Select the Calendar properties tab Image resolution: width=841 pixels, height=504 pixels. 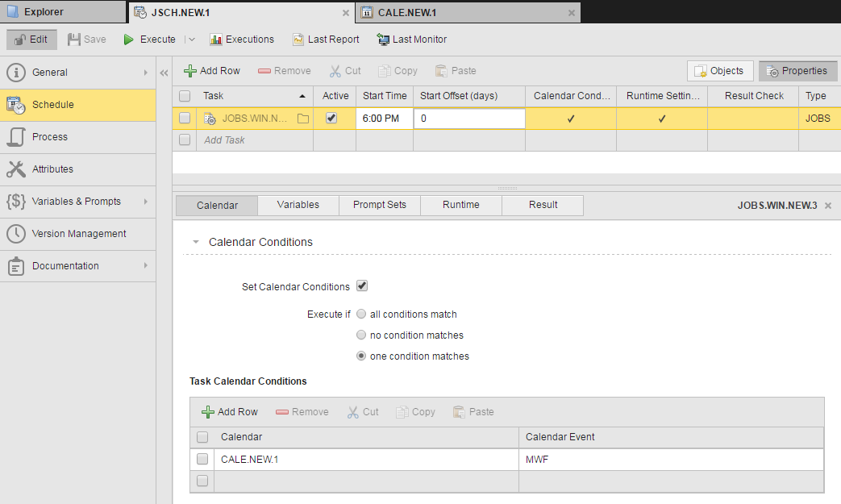pos(217,206)
